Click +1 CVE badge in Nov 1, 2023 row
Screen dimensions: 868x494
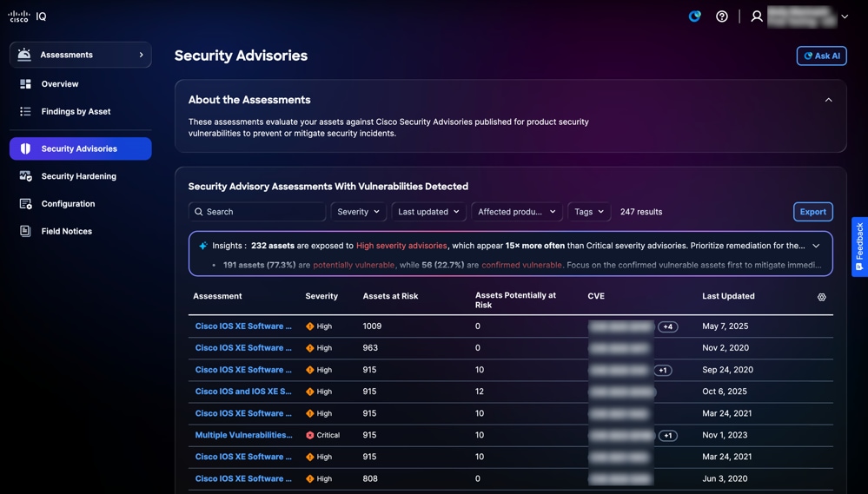667,435
